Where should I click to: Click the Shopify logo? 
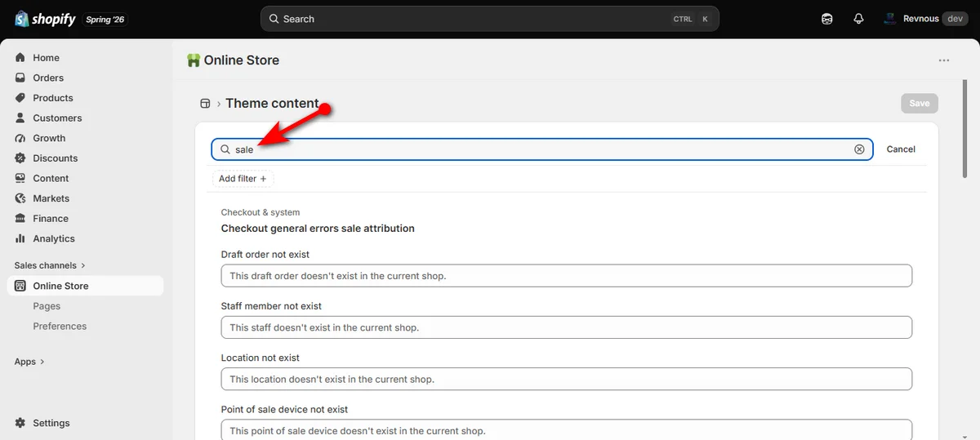[45, 19]
